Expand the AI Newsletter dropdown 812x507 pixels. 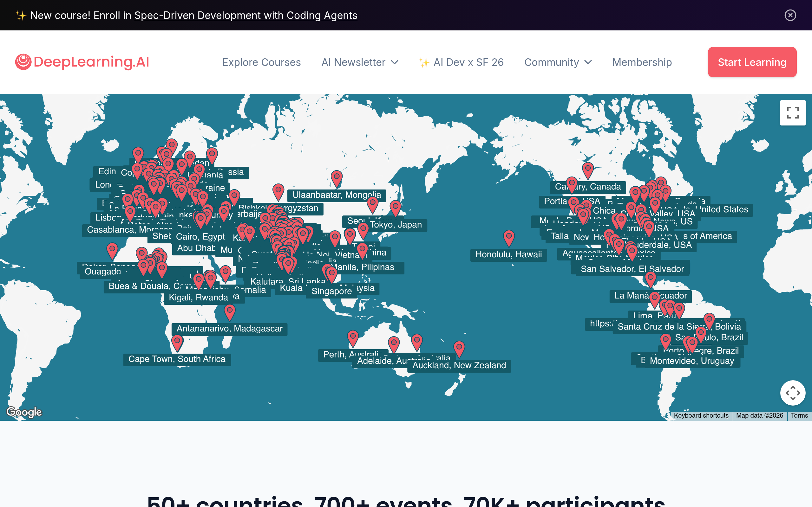click(360, 62)
